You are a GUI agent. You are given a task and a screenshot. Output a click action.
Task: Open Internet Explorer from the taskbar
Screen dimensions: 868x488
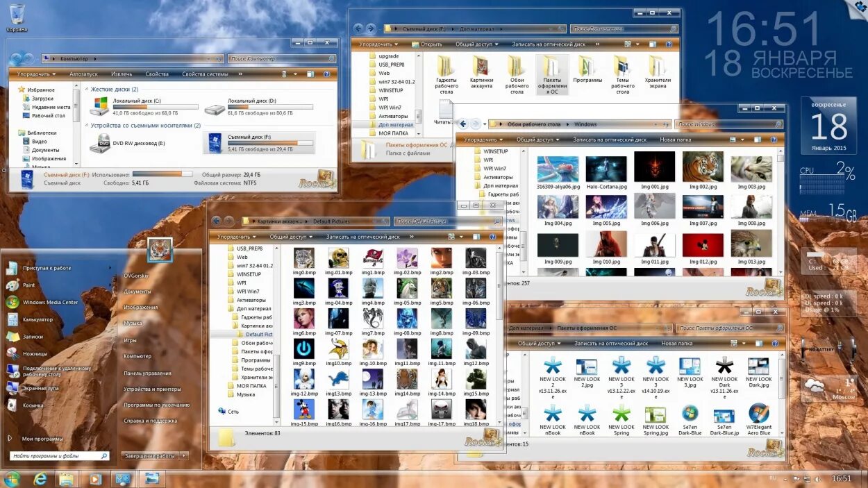(40, 478)
